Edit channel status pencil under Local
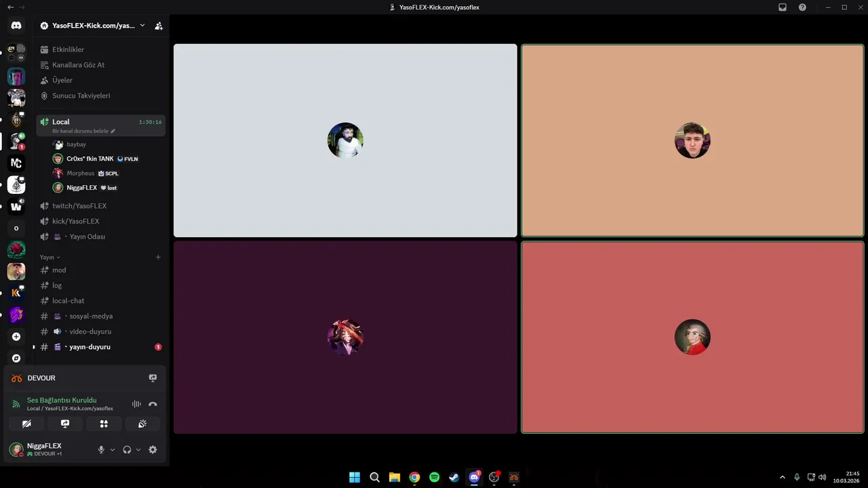This screenshot has width=868, height=488. coord(113,131)
